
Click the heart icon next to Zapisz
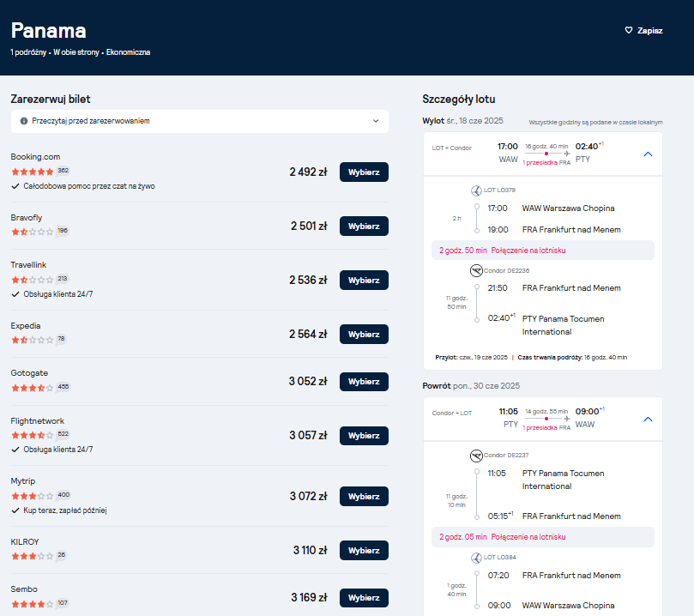(x=629, y=31)
